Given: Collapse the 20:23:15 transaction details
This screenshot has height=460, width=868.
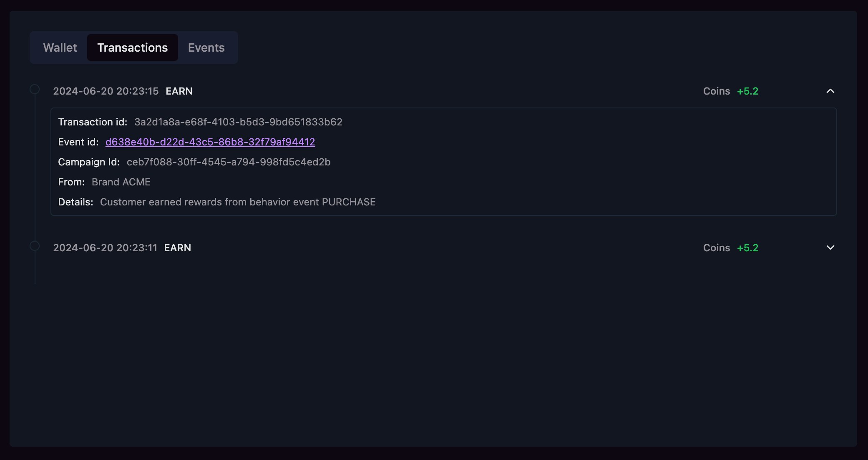Looking at the screenshot, I should pos(830,91).
